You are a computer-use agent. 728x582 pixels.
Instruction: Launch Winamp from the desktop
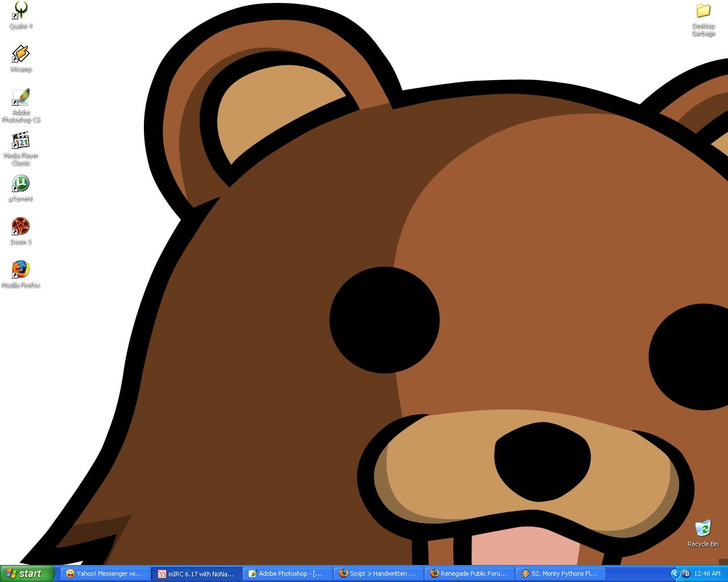tap(20, 55)
